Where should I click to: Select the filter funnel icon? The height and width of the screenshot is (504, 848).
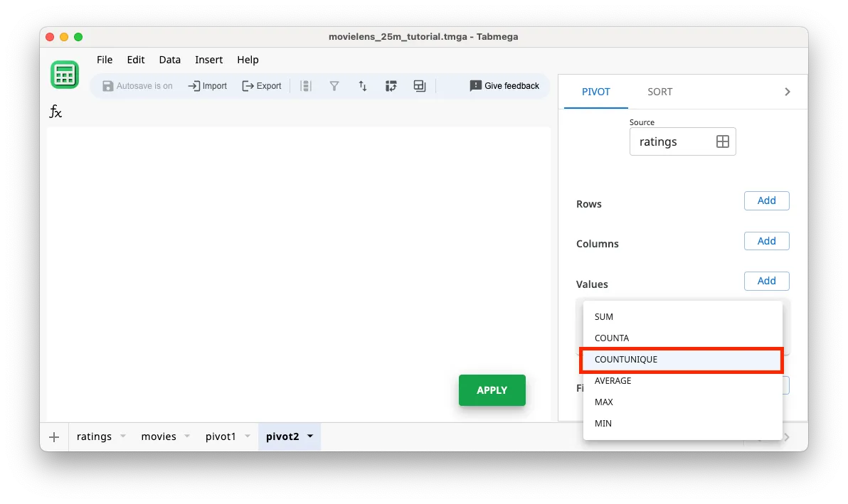[334, 85]
